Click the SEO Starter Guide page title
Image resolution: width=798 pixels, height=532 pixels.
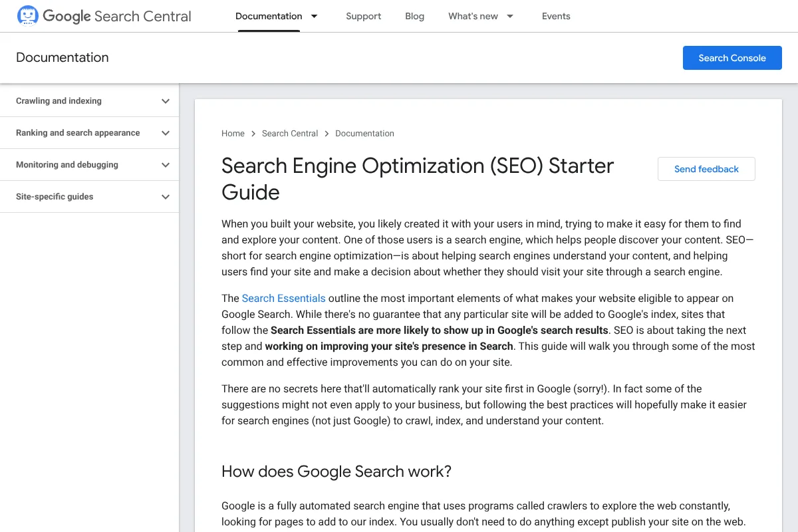418,179
